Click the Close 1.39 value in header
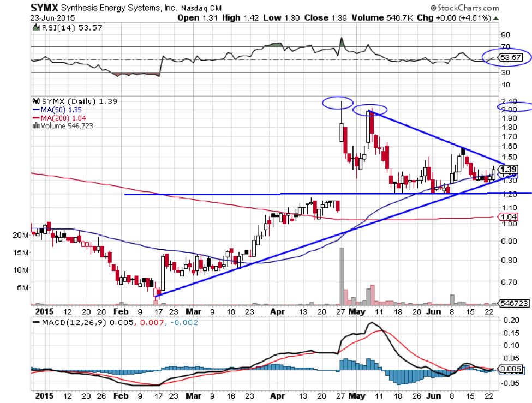The height and width of the screenshot is (403, 532). click(x=325, y=17)
